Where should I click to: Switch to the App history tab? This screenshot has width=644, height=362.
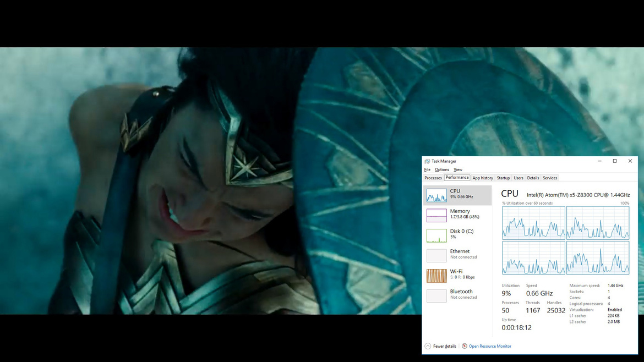coord(483,178)
